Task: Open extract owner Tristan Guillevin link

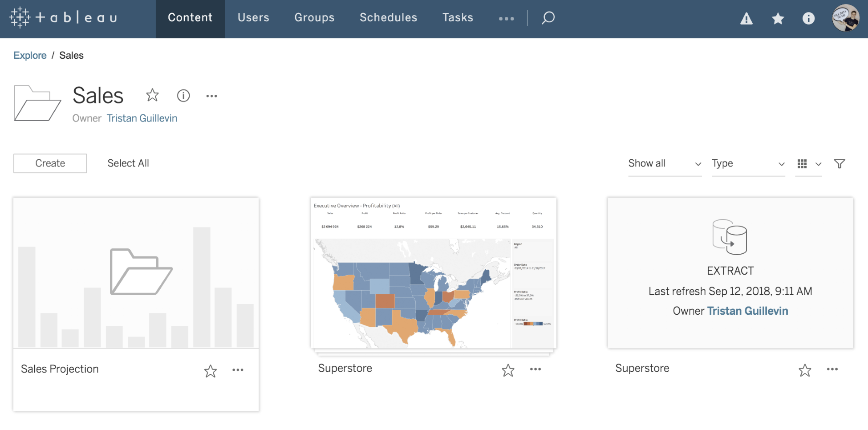Action: tap(747, 311)
